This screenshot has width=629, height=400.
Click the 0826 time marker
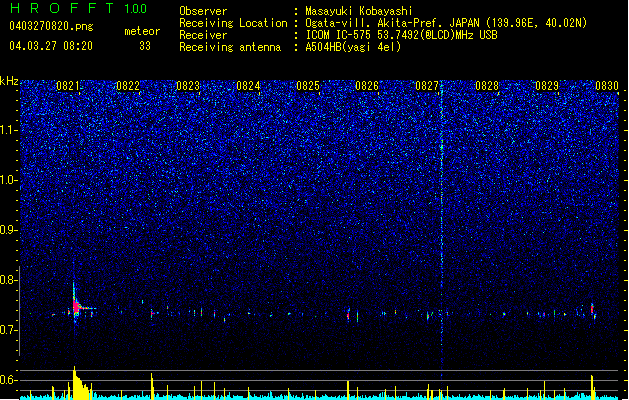coord(367,85)
